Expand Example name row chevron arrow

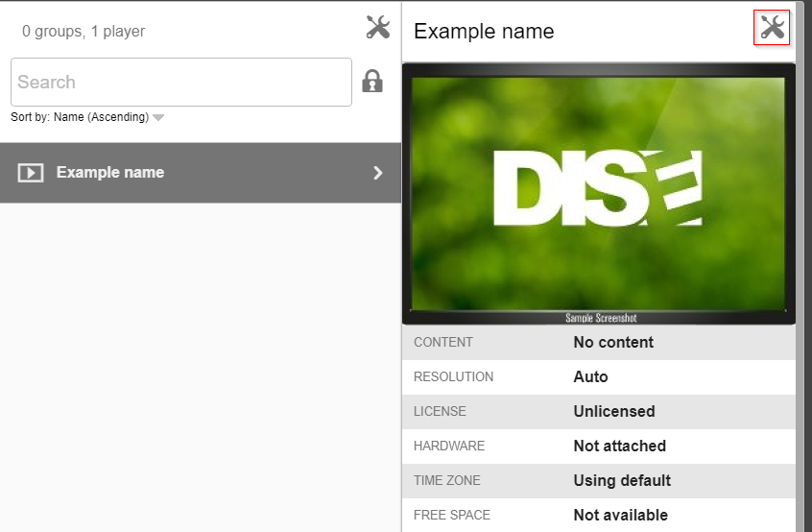[x=378, y=173]
